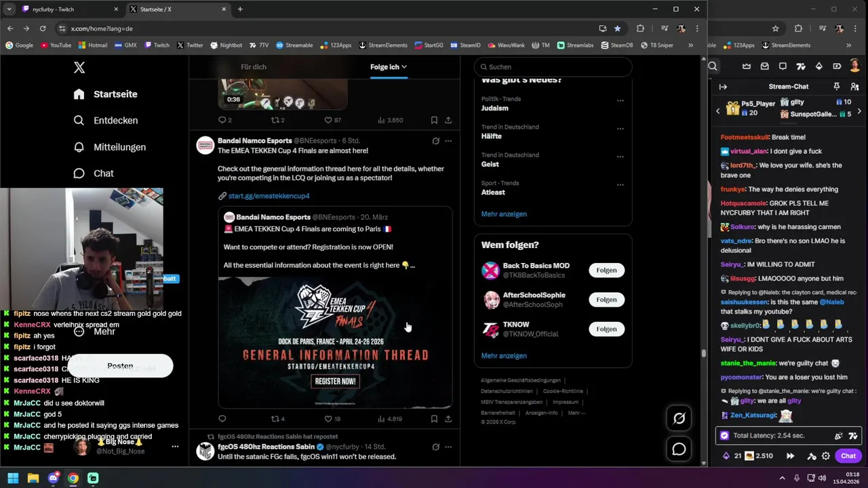Image resolution: width=868 pixels, height=488 pixels.
Task: Open the Nightbot bookmark
Action: tap(226, 45)
